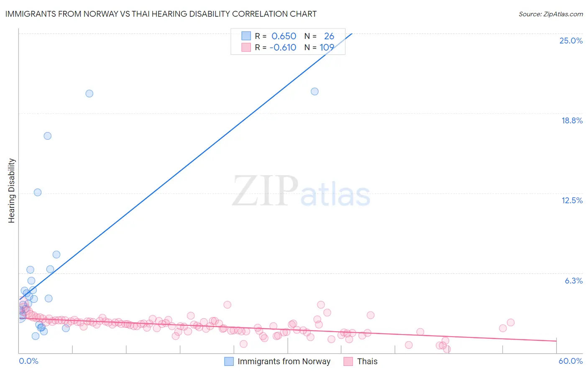Viewport: 588px width, 373px height.
Task: Click the blue swatch beside R = 0.650
Action: (246, 36)
